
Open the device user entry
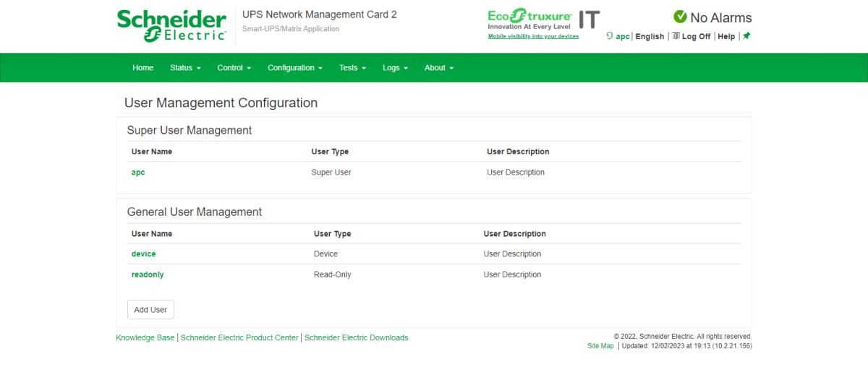[143, 254]
